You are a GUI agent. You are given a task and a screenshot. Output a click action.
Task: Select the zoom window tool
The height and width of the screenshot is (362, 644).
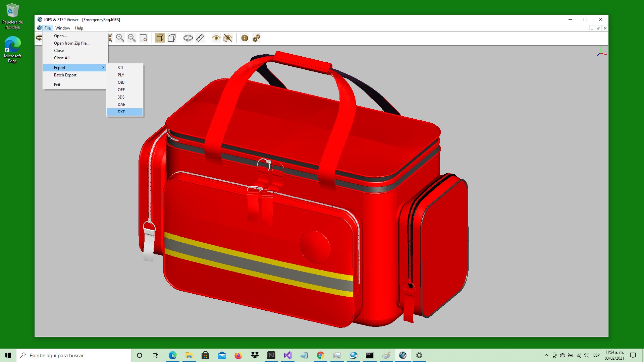pos(144,38)
